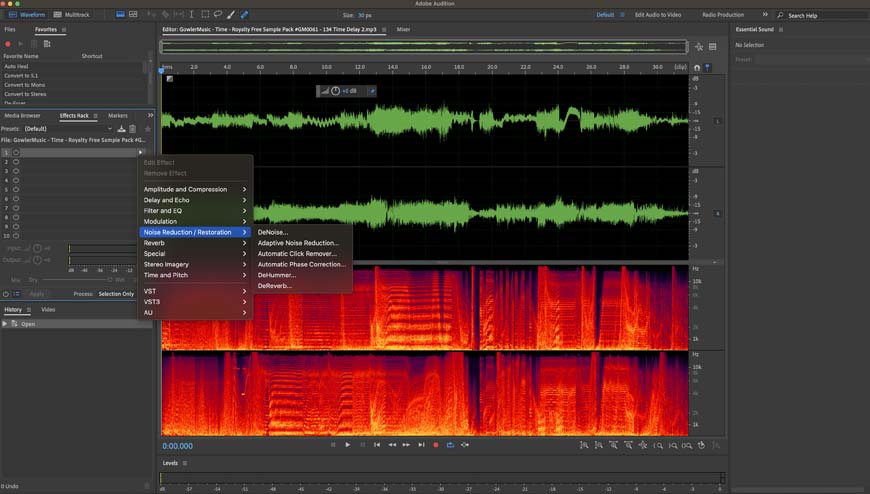
Task: Pin the HUD volume overlay
Action: pyautogui.click(x=372, y=91)
